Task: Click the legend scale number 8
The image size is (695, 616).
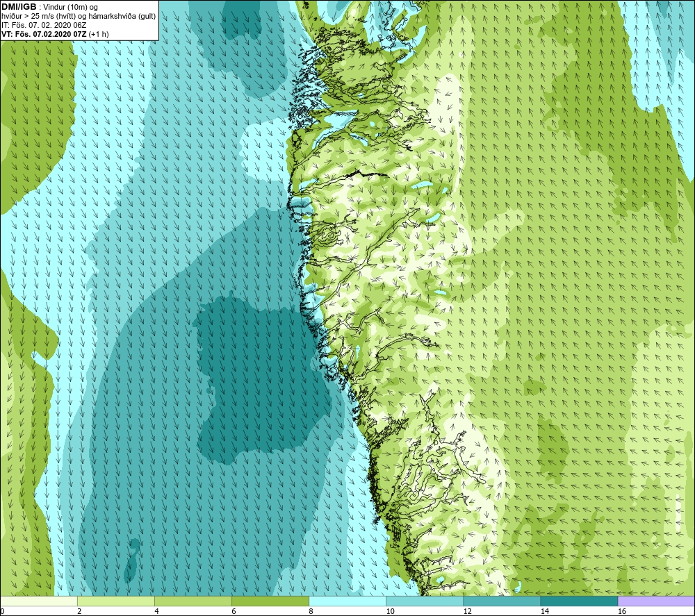Action: 311,611
